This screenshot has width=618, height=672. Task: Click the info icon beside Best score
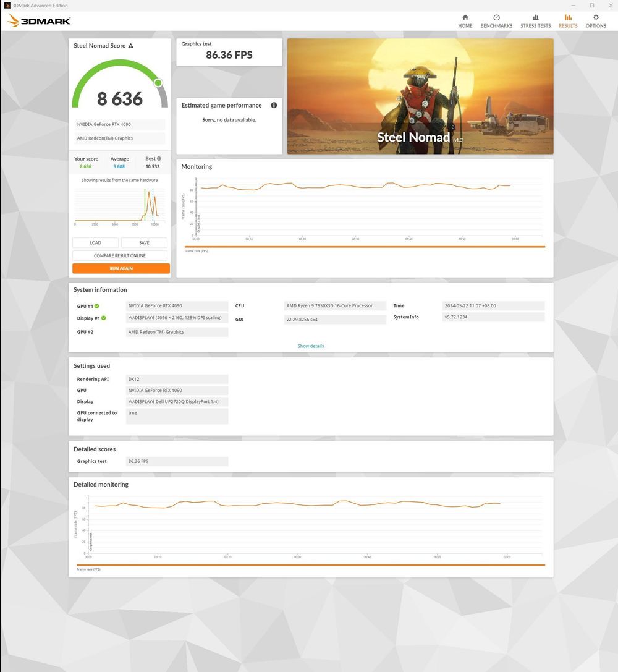pos(159,158)
